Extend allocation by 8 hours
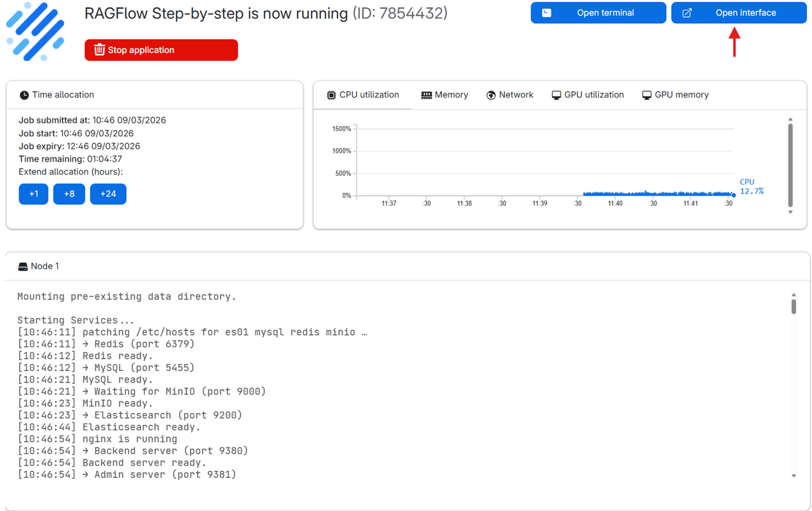The image size is (812, 511). pos(69,194)
